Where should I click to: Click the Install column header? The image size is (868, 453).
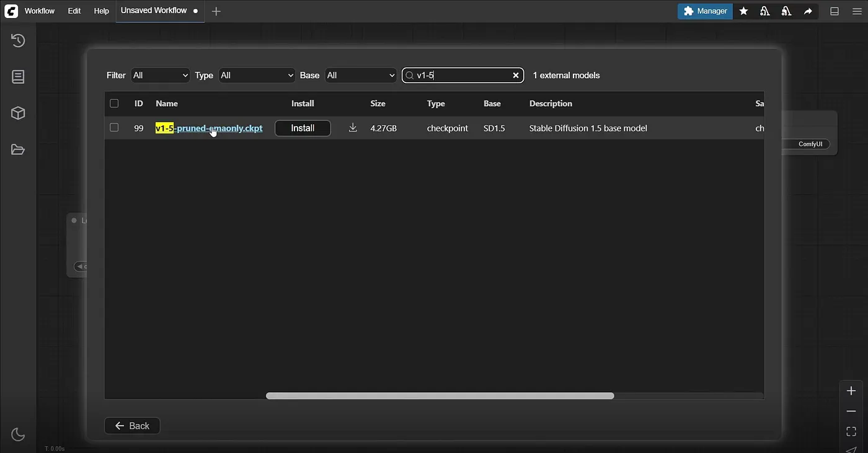[303, 104]
